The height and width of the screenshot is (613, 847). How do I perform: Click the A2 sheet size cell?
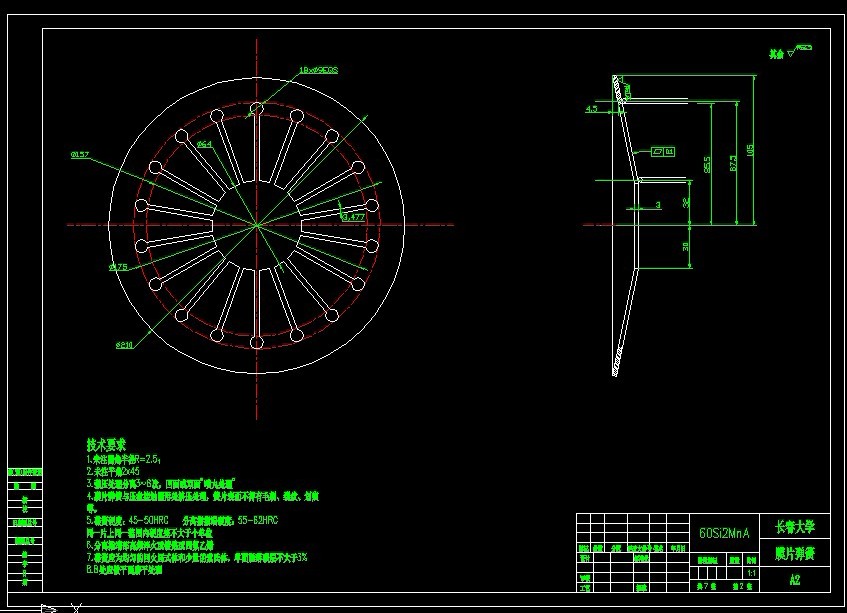[795, 580]
